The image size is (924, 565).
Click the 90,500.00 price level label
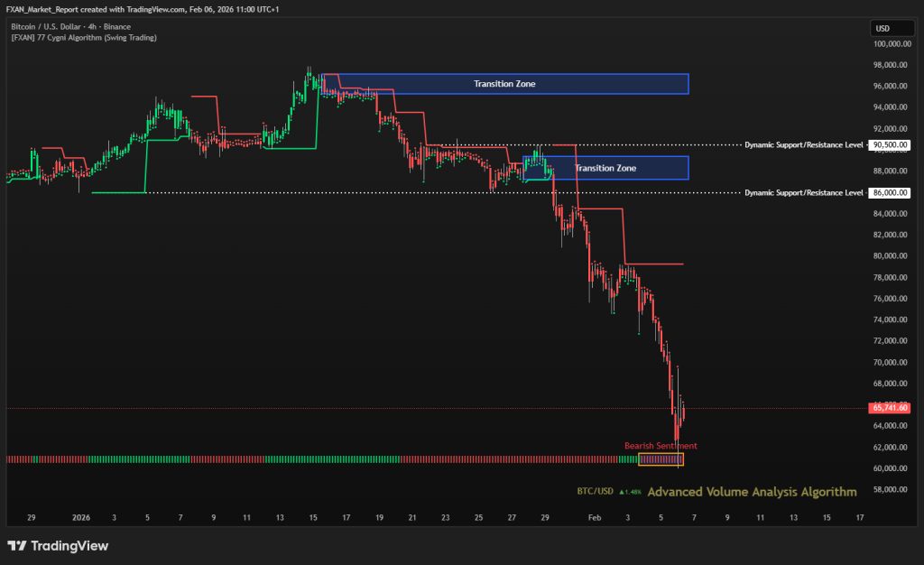pyautogui.click(x=889, y=144)
